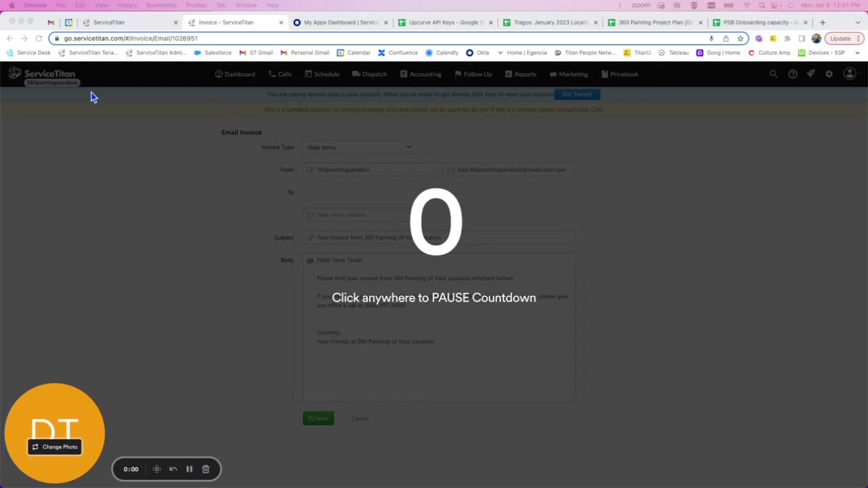The height and width of the screenshot is (488, 868).
Task: Open the History menu in macOS menu bar
Action: pyautogui.click(x=127, y=5)
